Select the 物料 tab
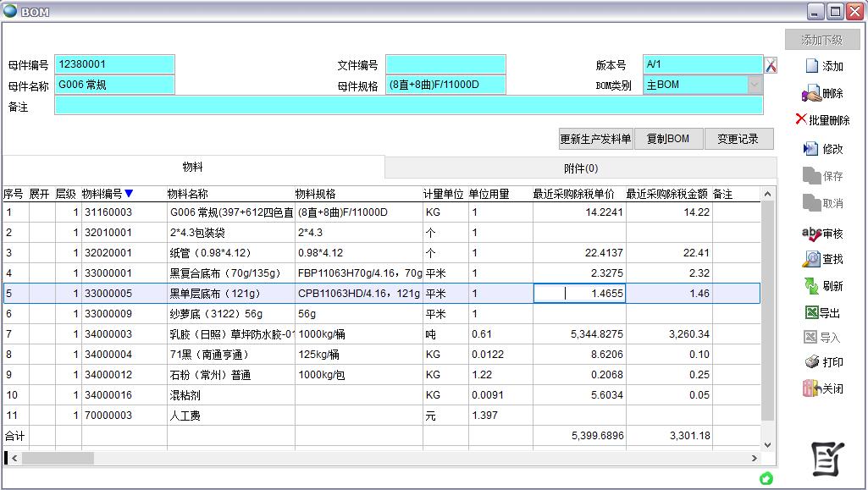The height and width of the screenshot is (490, 868). tap(193, 168)
